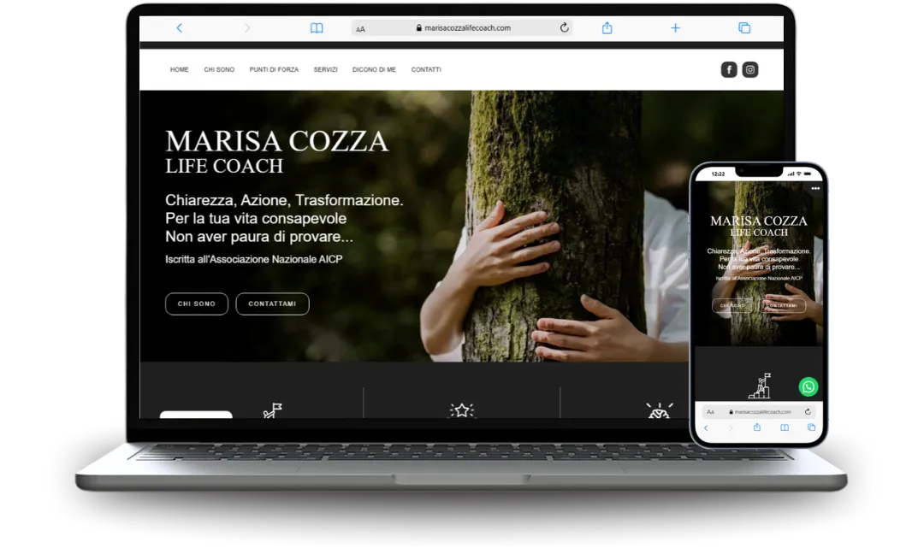Open DICONO DI ME in the navigation bar
Screen dimensions: 924x560
[x=374, y=70]
